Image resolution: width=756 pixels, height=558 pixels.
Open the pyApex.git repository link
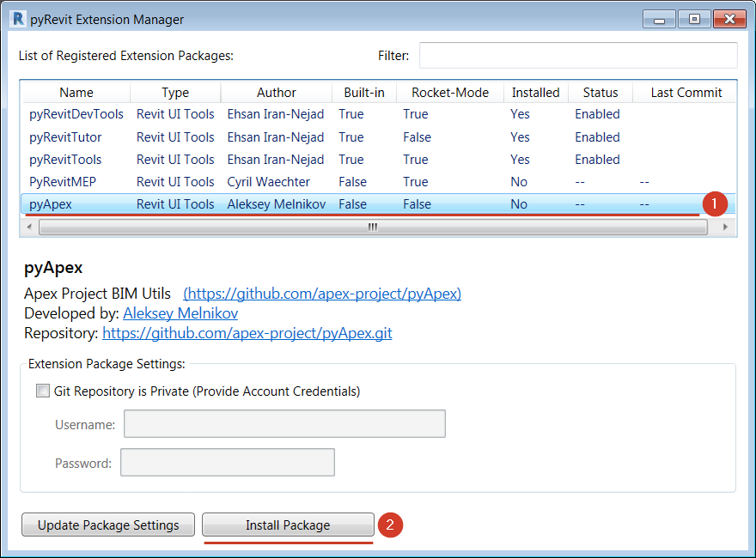click(x=247, y=333)
